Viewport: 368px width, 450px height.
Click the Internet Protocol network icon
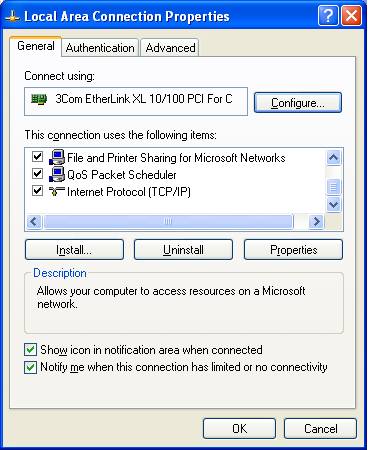[57, 191]
